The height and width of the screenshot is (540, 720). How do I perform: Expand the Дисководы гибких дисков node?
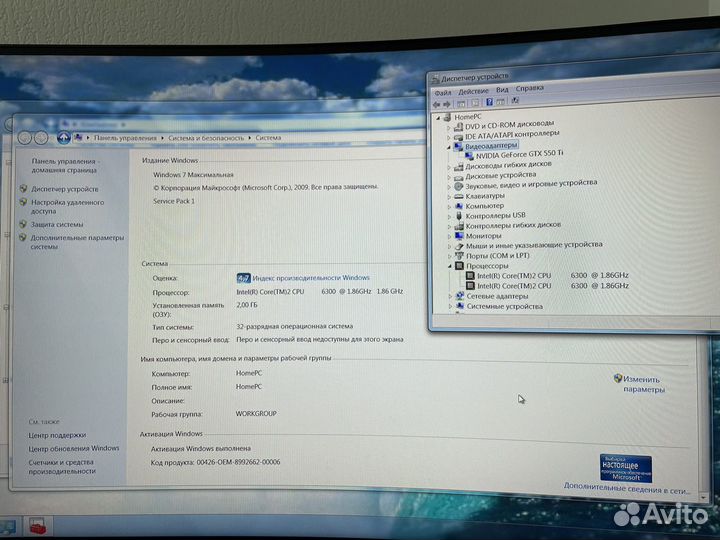449,167
